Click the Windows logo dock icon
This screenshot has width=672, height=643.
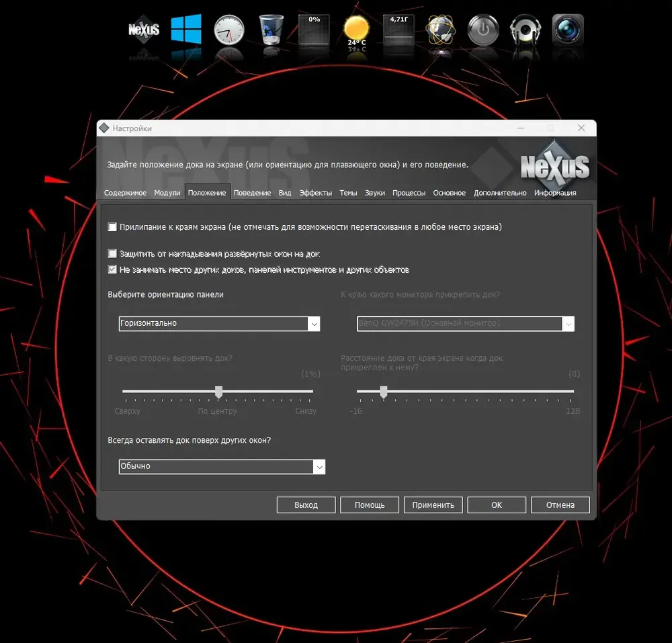click(x=186, y=29)
